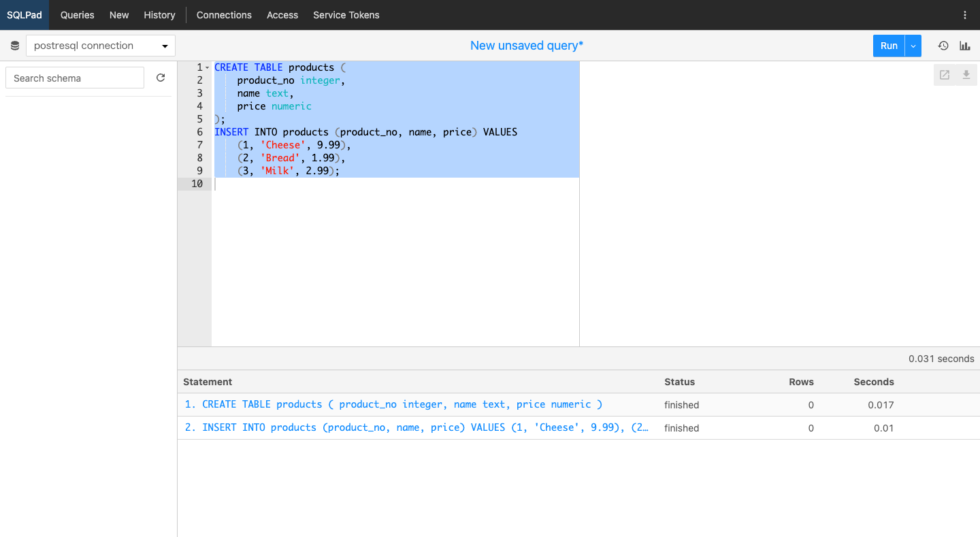980x537 pixels.
Task: Focus the Search schema field
Action: pyautogui.click(x=75, y=78)
